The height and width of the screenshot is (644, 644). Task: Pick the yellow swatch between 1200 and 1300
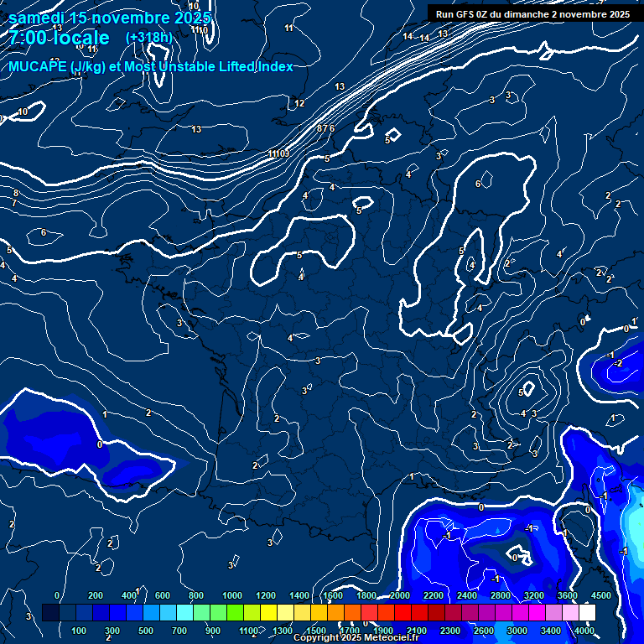(x=268, y=612)
